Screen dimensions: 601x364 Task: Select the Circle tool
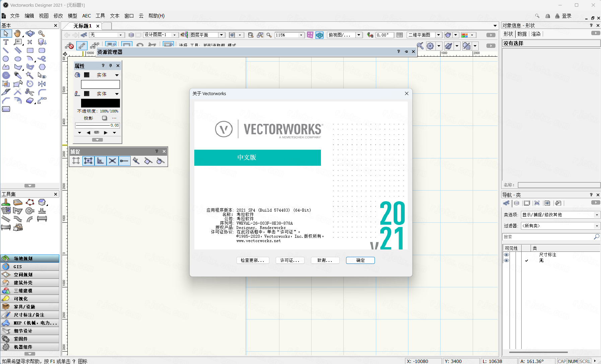pyautogui.click(x=6, y=59)
